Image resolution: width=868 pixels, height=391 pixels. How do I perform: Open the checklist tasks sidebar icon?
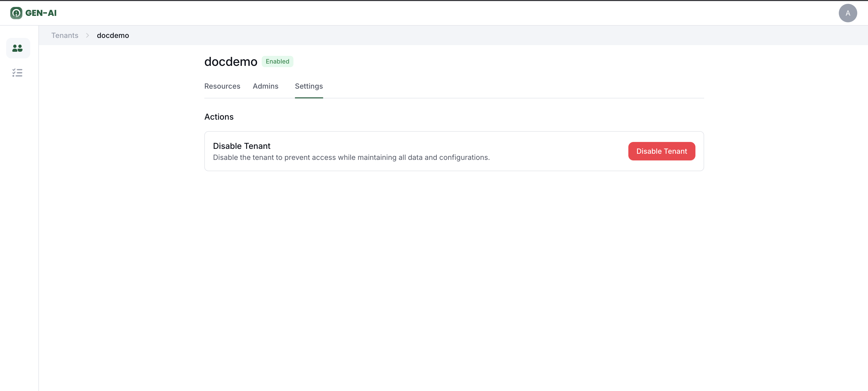coord(17,73)
